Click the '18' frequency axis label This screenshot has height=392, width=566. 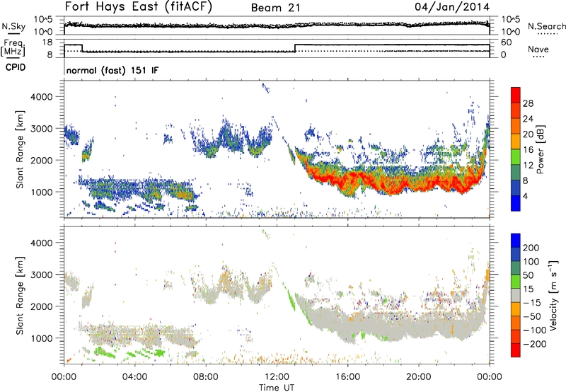(x=47, y=42)
